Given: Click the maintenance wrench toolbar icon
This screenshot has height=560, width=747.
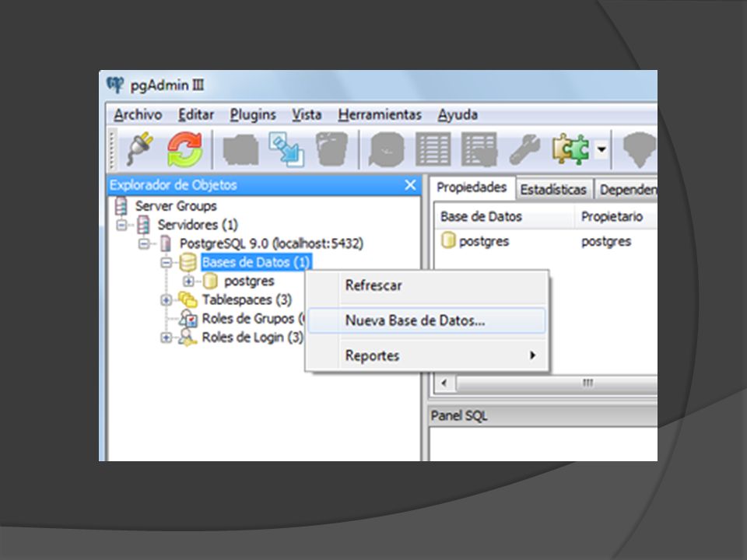Looking at the screenshot, I should [524, 150].
